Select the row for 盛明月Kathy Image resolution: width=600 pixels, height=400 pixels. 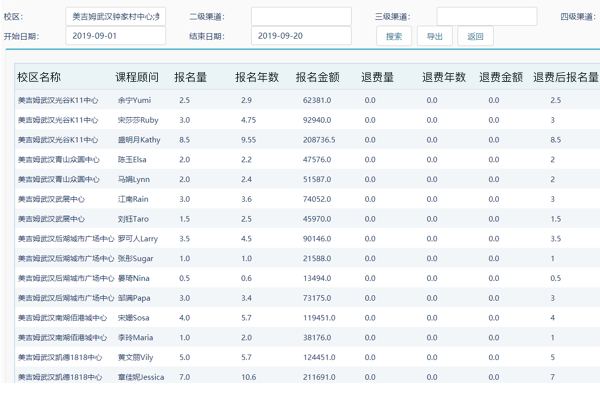[300, 140]
